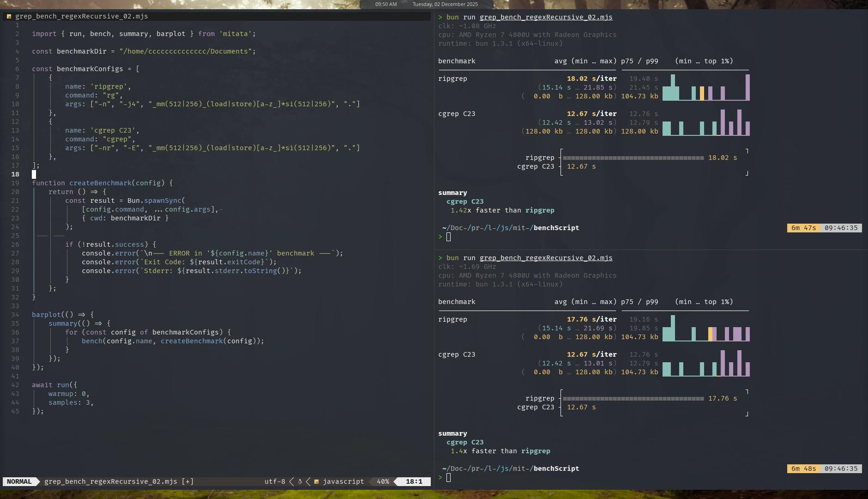Click line number 42 in the editor gutter
This screenshot has width=868, height=499.
[x=15, y=385]
